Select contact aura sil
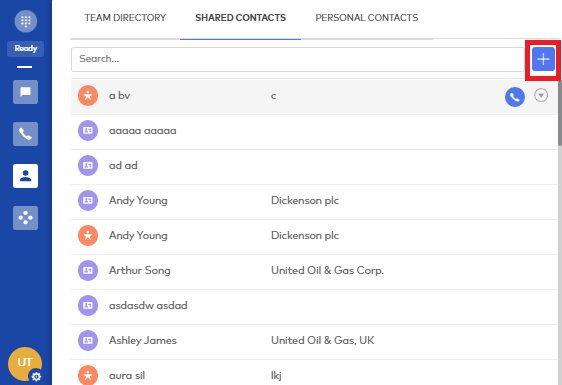 127,375
